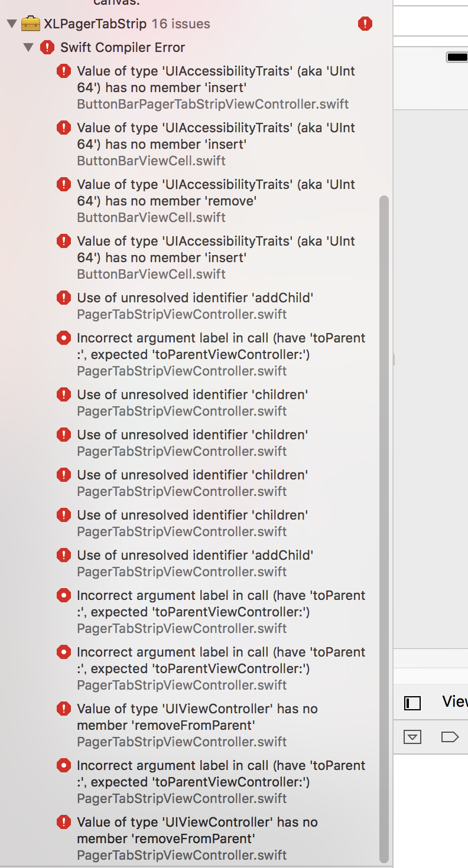Click the XLPagerTabStrip yellow toolbox icon
This screenshot has height=868, width=468.
pyautogui.click(x=30, y=24)
